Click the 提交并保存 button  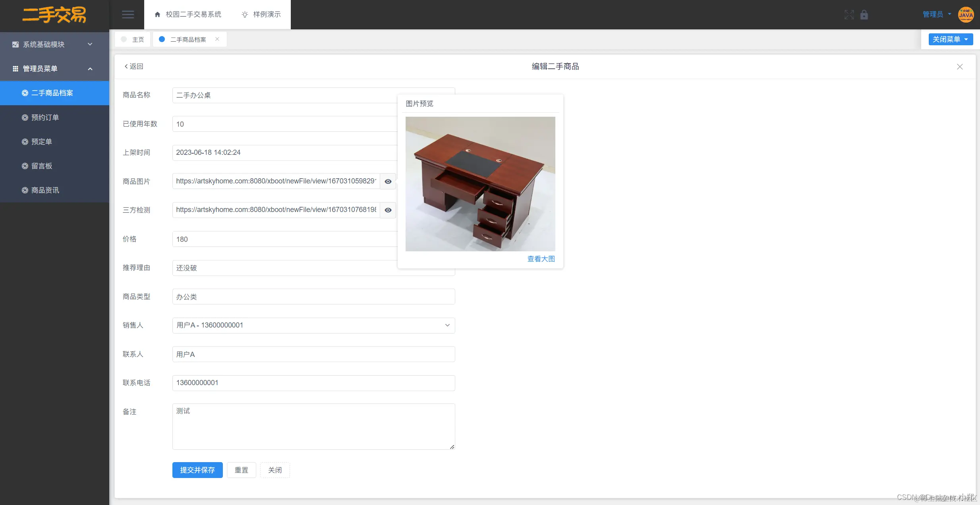pyautogui.click(x=197, y=470)
